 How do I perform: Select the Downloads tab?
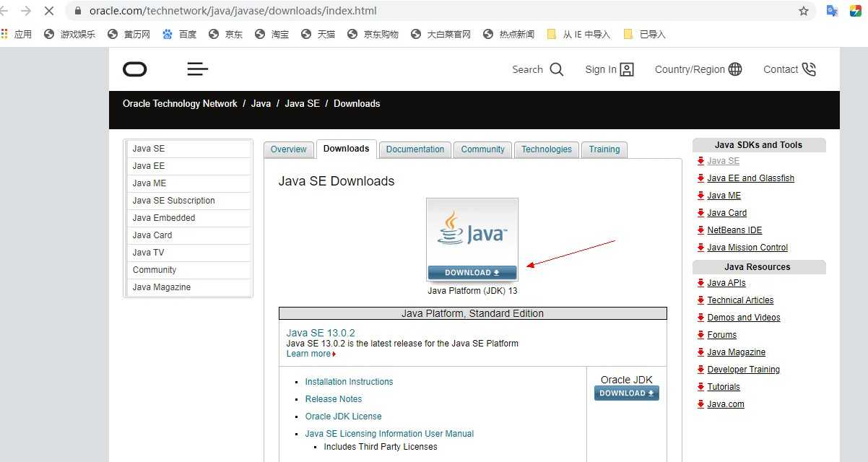click(347, 149)
